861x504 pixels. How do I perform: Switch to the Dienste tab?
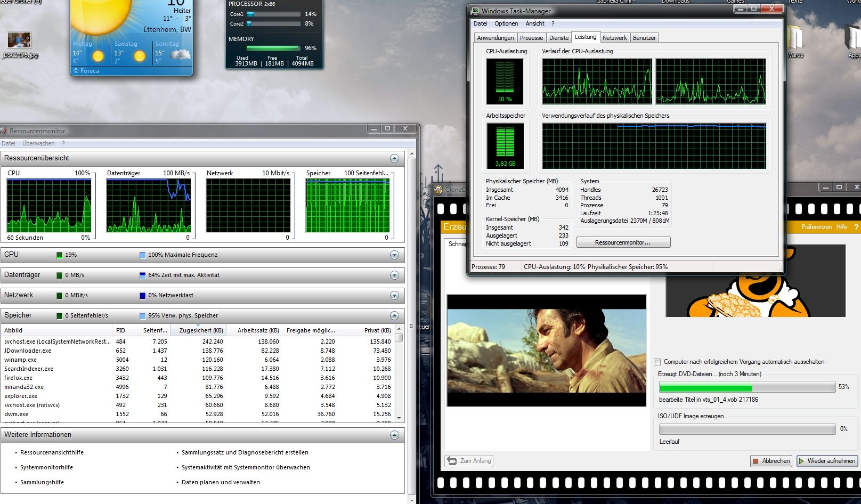click(x=559, y=38)
